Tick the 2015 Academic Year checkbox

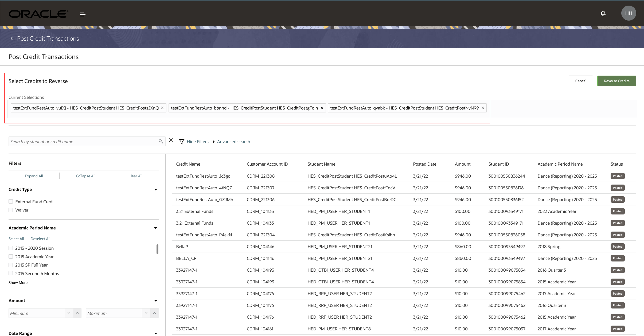[11, 257]
